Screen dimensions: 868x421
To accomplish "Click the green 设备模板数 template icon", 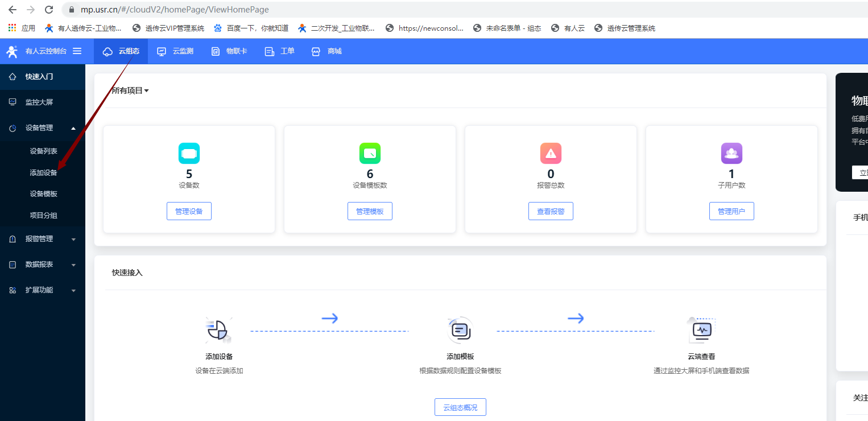I will (x=370, y=154).
